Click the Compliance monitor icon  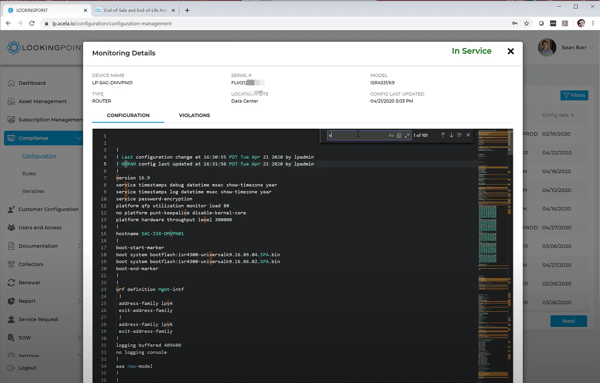coord(11,138)
